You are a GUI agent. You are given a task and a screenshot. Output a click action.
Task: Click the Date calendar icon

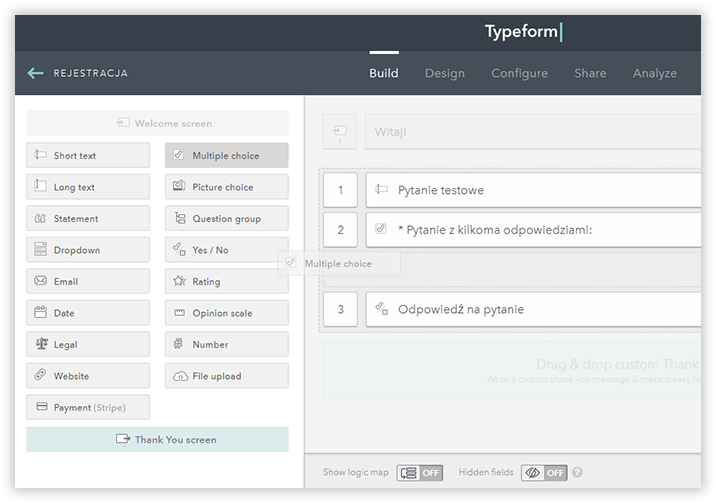point(40,312)
